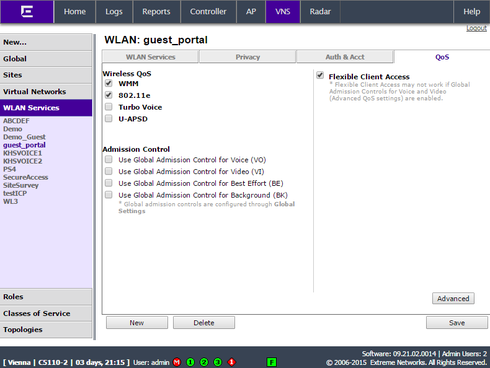
Task: Switch to the Privacy tab
Action: (x=248, y=57)
